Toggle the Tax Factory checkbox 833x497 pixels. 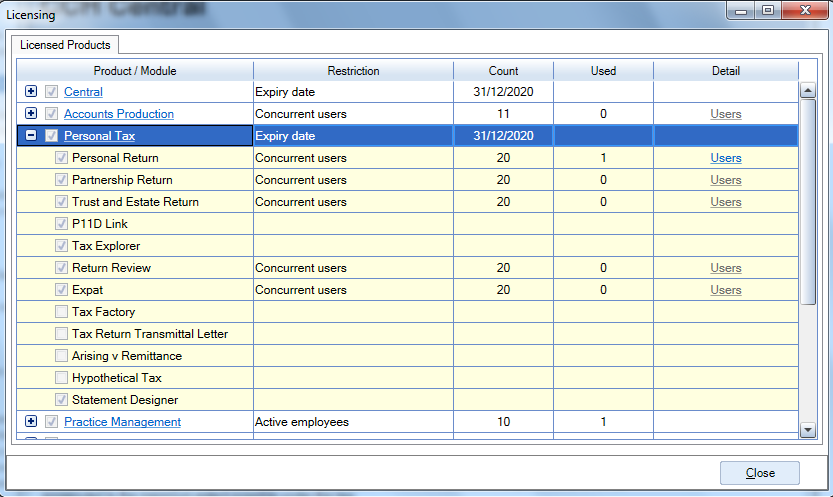tap(62, 312)
